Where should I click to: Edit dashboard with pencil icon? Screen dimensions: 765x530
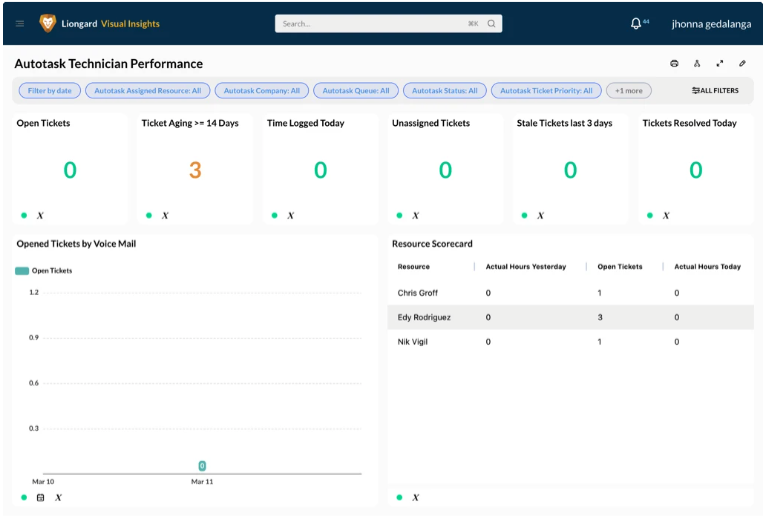coord(742,63)
